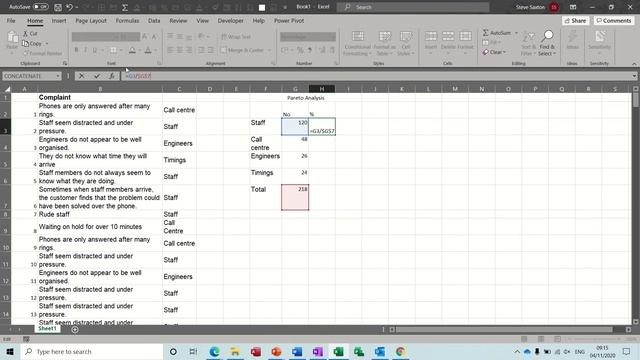
Task: Open the Power Pivot tab
Action: pyautogui.click(x=289, y=20)
